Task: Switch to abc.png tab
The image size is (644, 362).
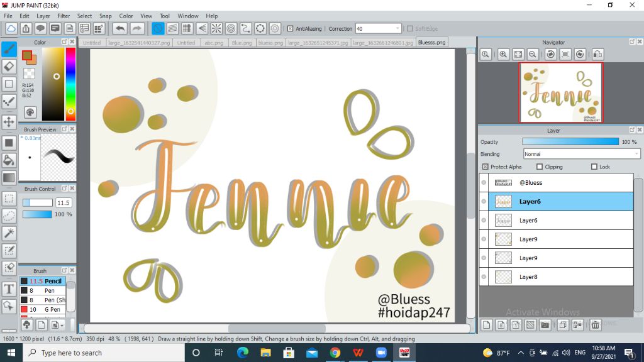Action: [214, 43]
